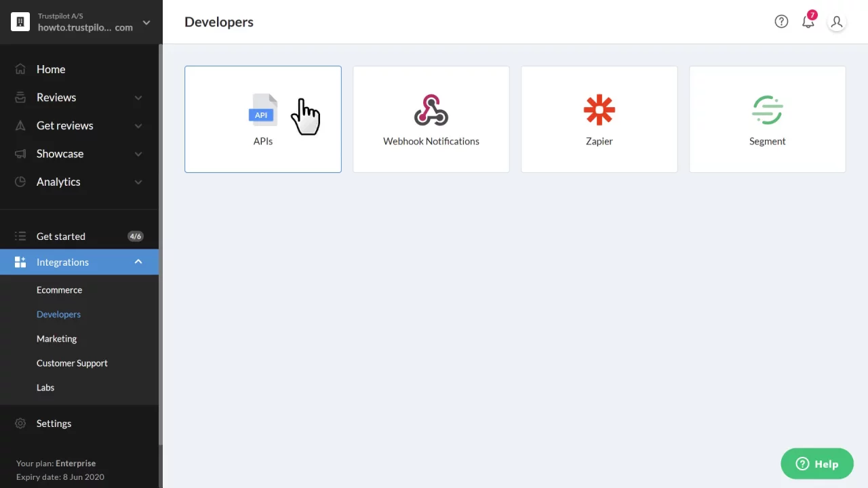Click the Segment card label
The image size is (868, 488).
click(x=768, y=141)
